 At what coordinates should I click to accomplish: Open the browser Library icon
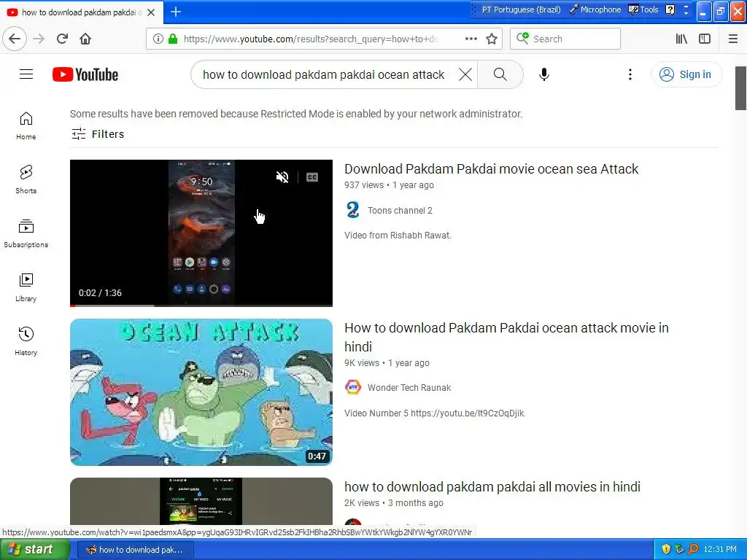682,39
